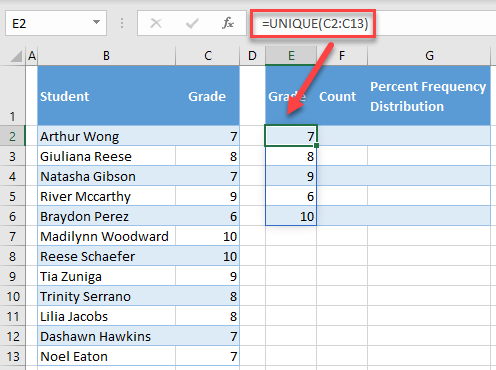Select the Natasha Gibson cell
Viewport: 496px width, 370px height.
(106, 176)
